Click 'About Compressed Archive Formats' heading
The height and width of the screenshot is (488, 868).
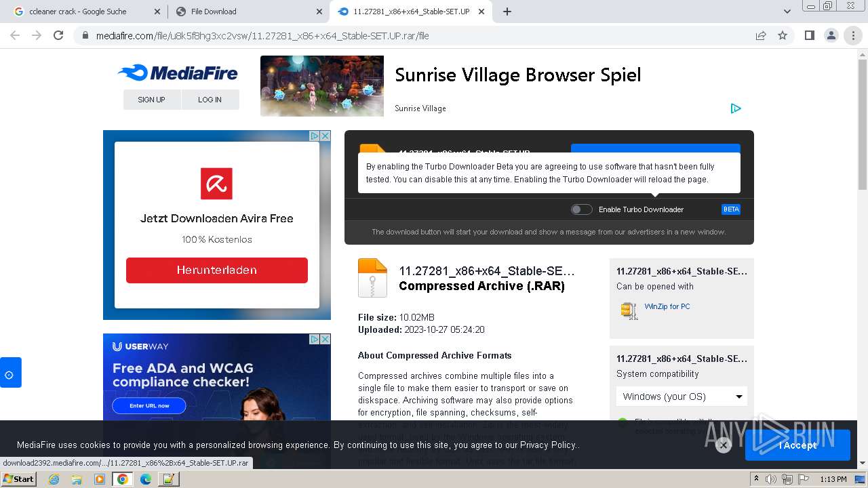click(x=435, y=355)
